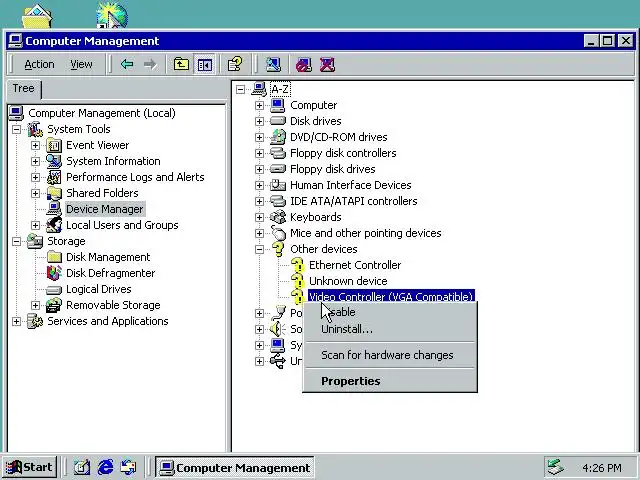Screen dimensions: 640x480
Task: Click the Local Users and Groups icon
Action: pyautogui.click(x=54, y=225)
